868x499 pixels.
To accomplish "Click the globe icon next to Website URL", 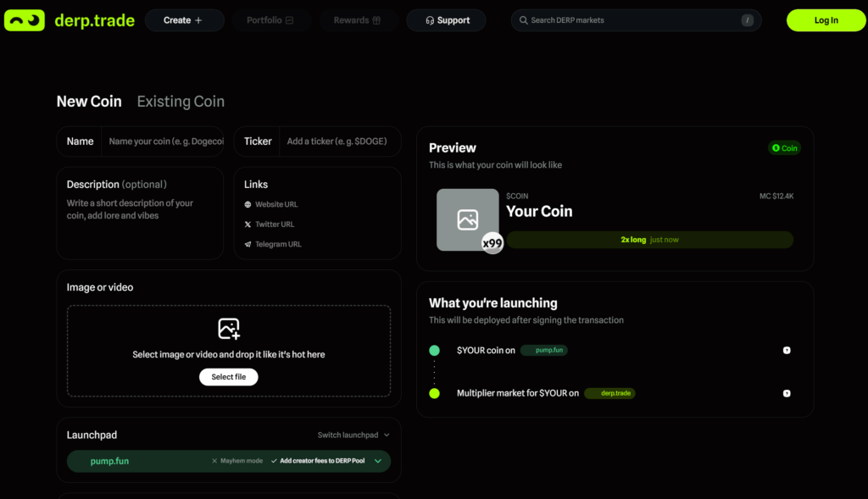I will pos(248,204).
